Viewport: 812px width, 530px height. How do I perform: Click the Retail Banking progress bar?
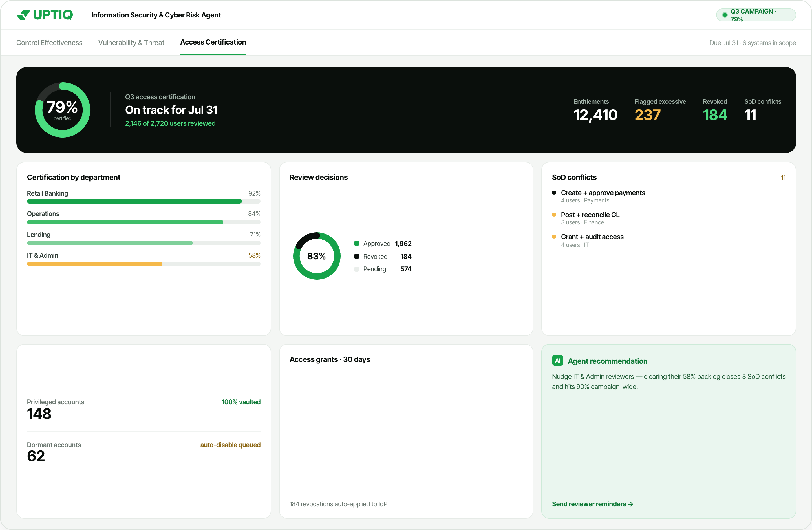tap(144, 202)
